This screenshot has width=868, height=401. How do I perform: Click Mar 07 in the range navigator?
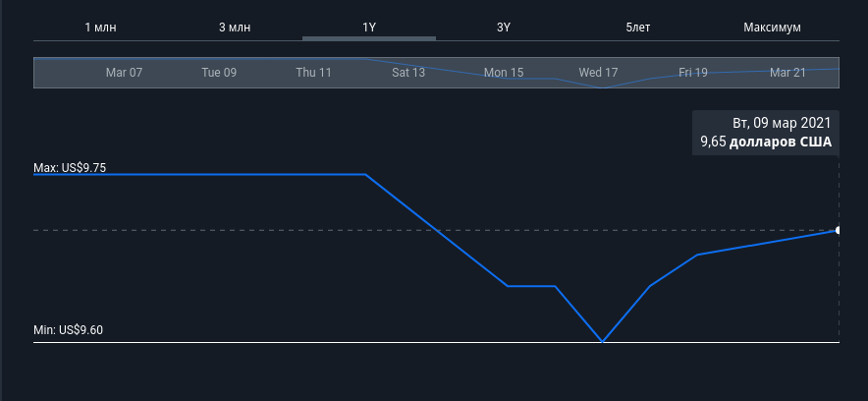[x=124, y=73]
